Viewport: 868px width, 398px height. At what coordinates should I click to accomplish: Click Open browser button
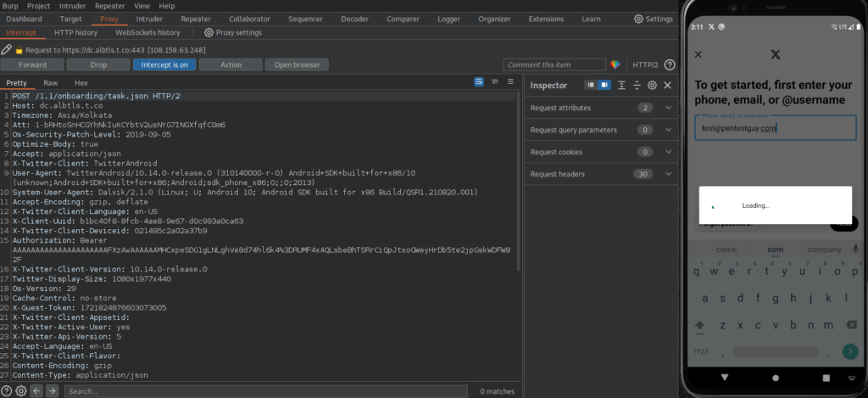tap(297, 64)
